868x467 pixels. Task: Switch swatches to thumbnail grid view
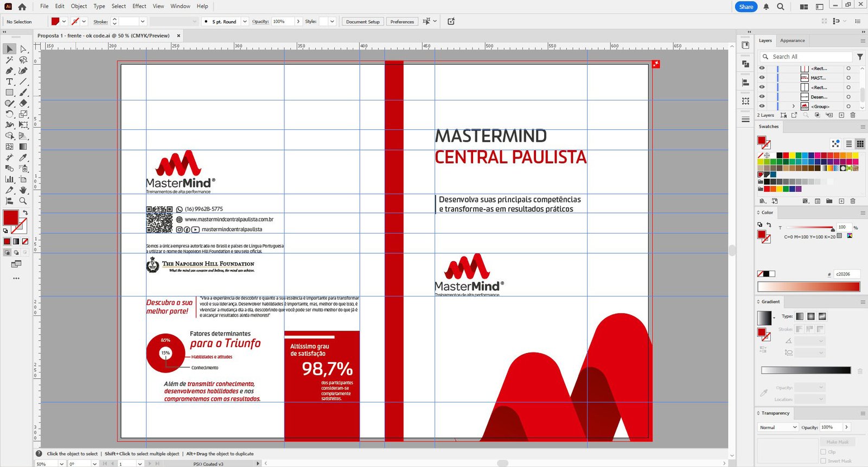860,144
